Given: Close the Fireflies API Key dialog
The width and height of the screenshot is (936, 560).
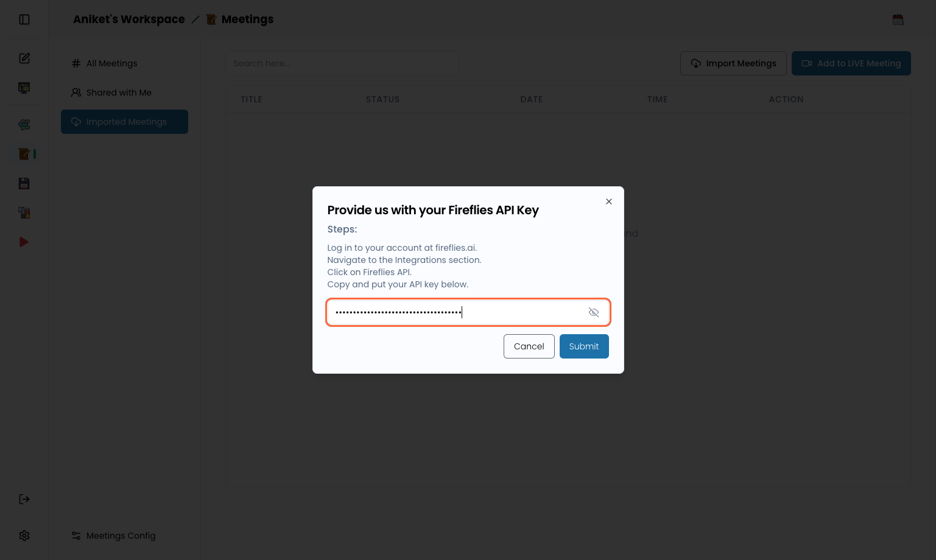Looking at the screenshot, I should pyautogui.click(x=609, y=201).
